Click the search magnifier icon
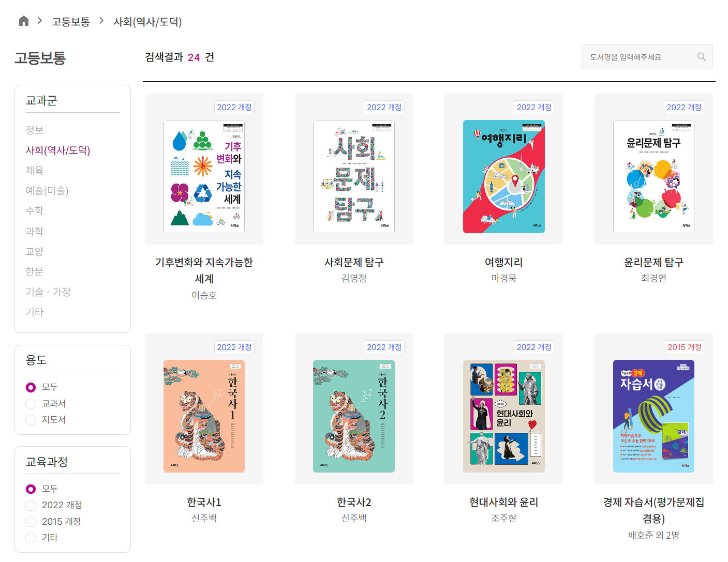The image size is (728, 562). pyautogui.click(x=701, y=57)
